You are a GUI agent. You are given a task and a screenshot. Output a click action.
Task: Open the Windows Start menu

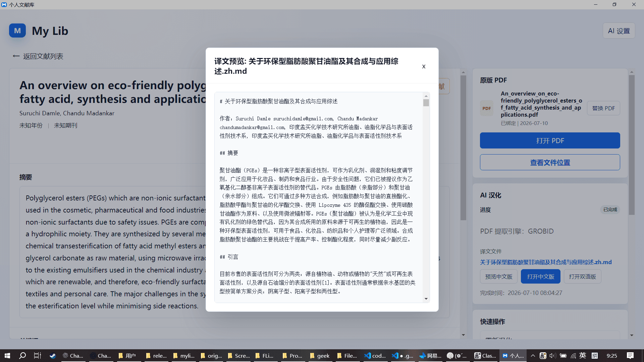7,356
